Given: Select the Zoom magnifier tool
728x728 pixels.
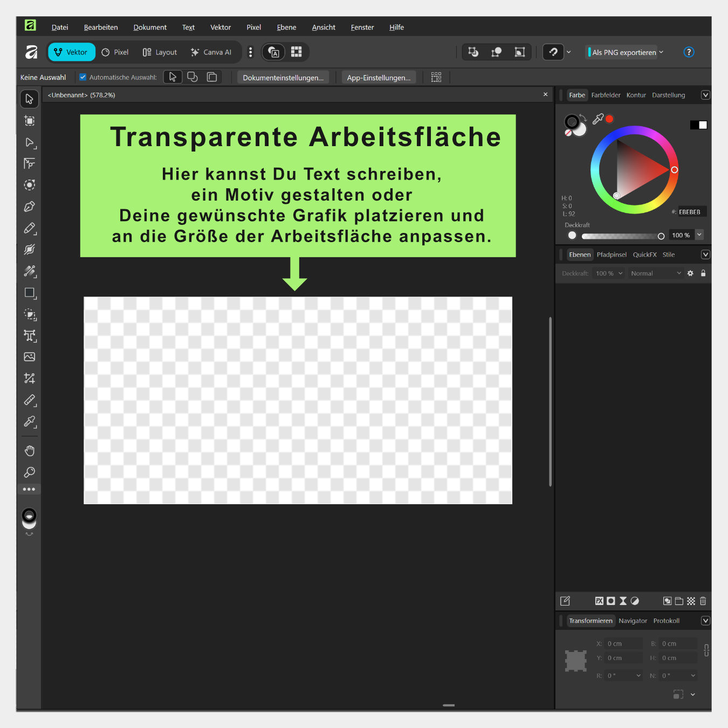Looking at the screenshot, I should (x=30, y=472).
